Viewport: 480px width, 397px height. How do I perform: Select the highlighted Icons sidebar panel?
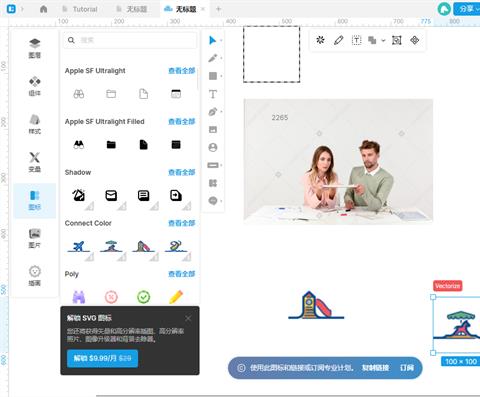pyautogui.click(x=35, y=200)
